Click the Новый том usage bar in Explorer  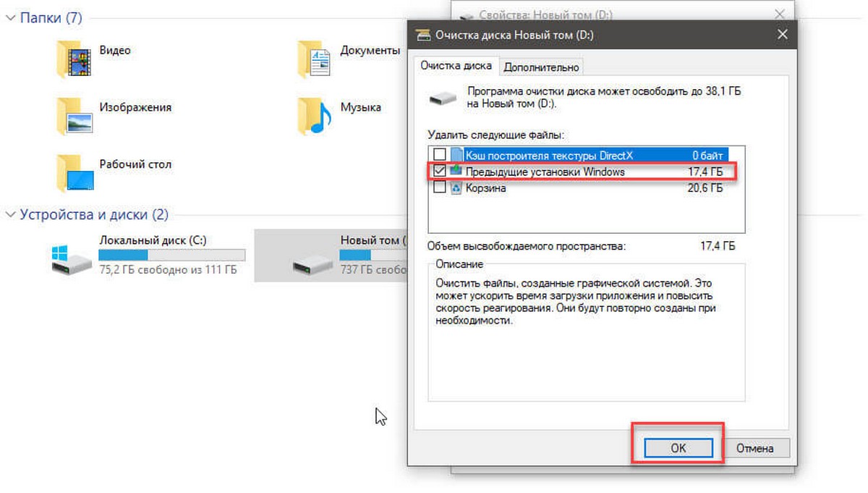tap(373, 256)
